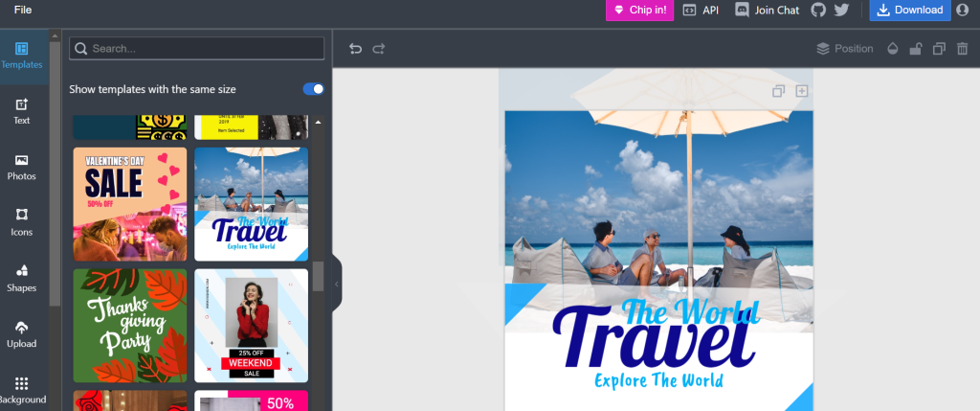Select "The World" text on canvas
The image size is (980, 411).
point(691,311)
